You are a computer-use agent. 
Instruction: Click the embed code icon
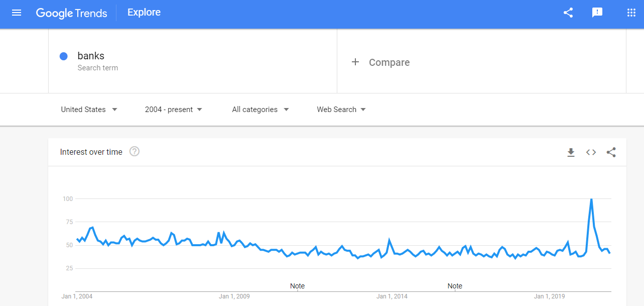point(591,152)
